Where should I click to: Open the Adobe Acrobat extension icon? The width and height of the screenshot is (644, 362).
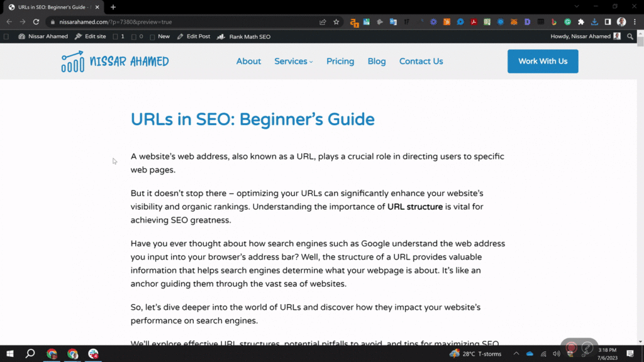click(473, 23)
